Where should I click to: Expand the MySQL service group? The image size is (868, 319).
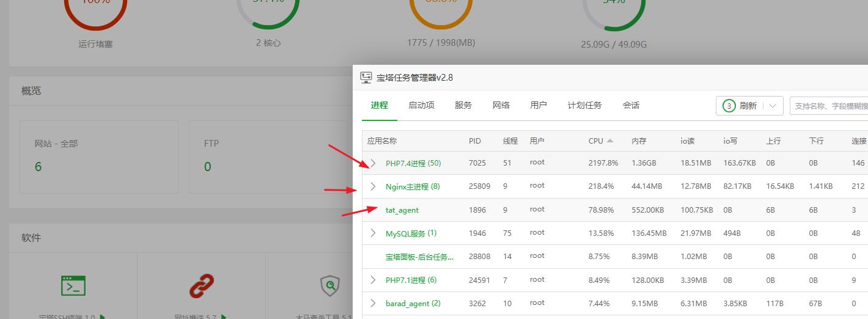[x=373, y=233]
